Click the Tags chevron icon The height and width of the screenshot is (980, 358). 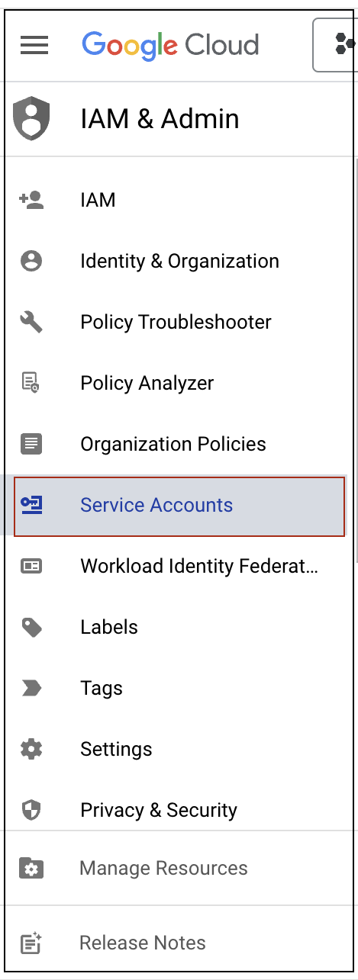[31, 688]
